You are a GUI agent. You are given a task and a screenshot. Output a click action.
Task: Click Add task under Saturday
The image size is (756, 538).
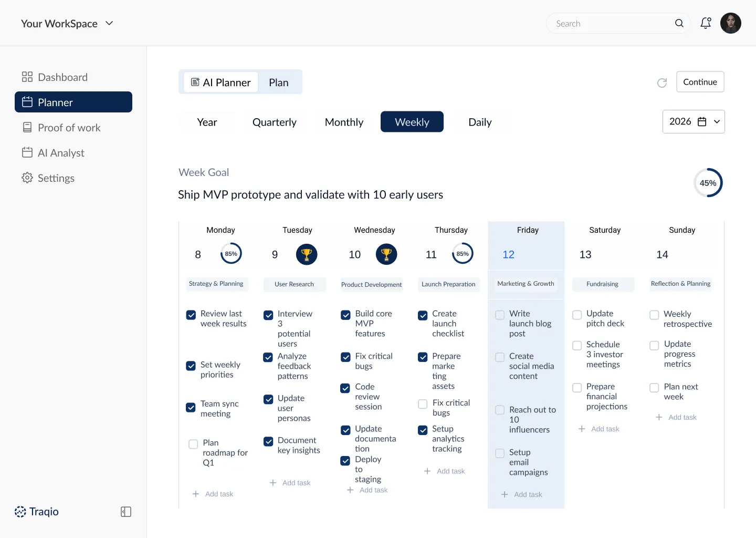[599, 429]
